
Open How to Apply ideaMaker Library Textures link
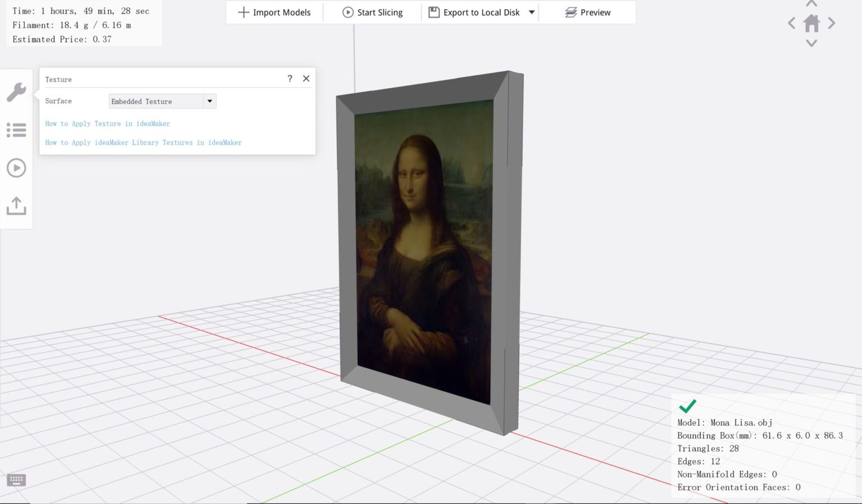[x=143, y=143]
